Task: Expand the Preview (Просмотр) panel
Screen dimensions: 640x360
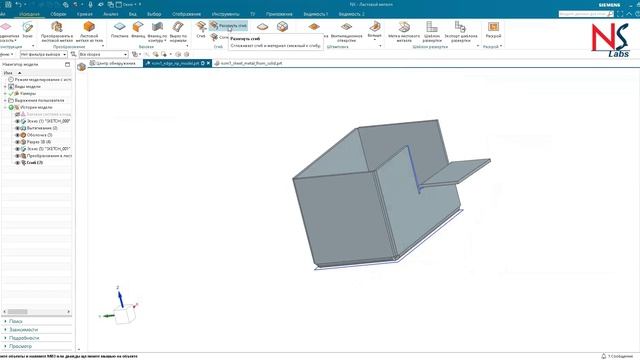Action: click(x=20, y=346)
